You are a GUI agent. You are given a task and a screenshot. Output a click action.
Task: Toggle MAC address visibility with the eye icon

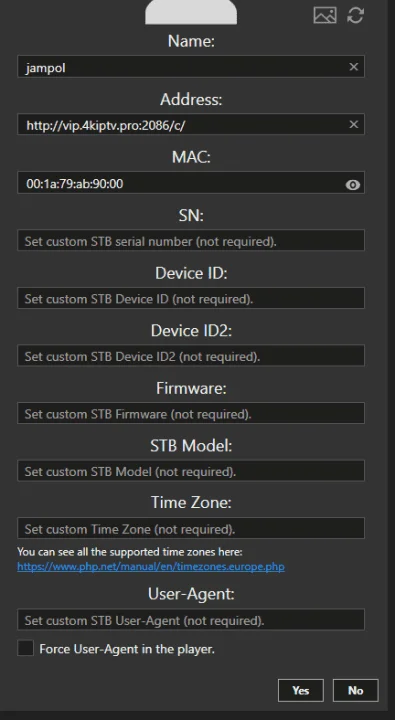click(352, 185)
